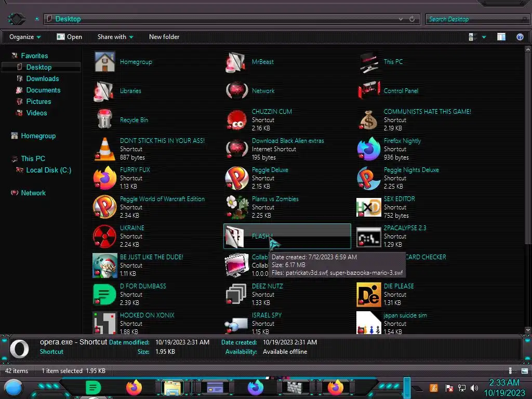The height and width of the screenshot is (399, 532).
Task: Open Homegroup in the navigation pane
Action: 38,136
